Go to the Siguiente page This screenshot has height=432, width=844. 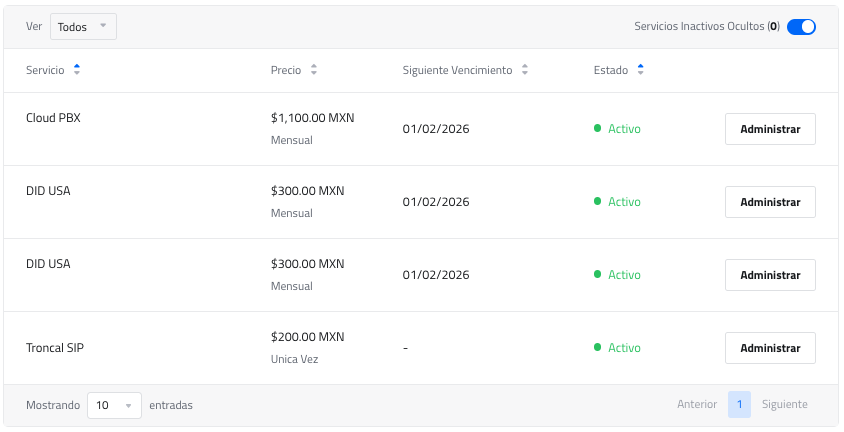(x=784, y=405)
